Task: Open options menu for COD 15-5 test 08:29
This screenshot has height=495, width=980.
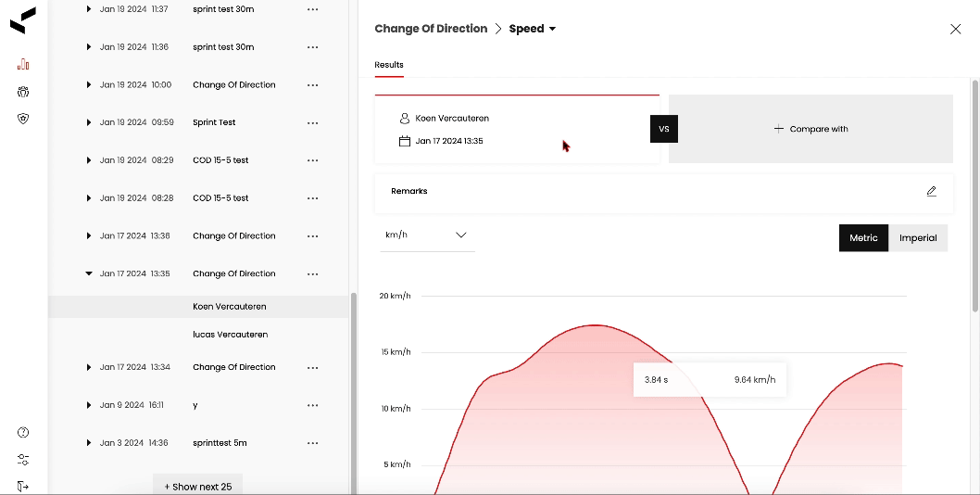Action: (x=312, y=160)
